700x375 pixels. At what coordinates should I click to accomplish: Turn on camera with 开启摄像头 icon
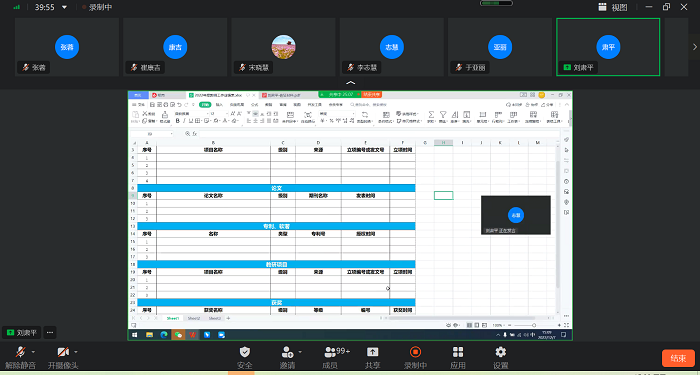63,352
